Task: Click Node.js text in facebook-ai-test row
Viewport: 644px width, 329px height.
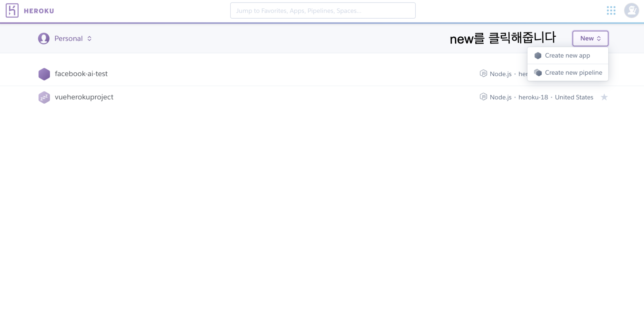Action: pos(501,74)
